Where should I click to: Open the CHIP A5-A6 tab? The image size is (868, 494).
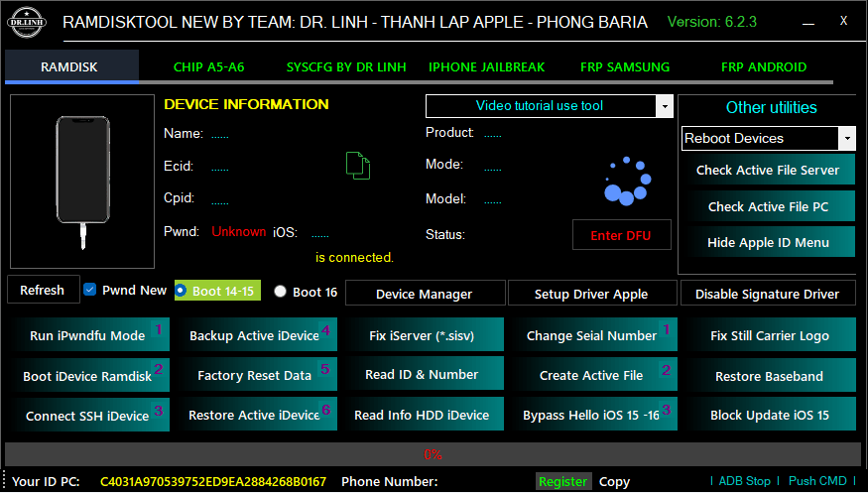coord(208,67)
